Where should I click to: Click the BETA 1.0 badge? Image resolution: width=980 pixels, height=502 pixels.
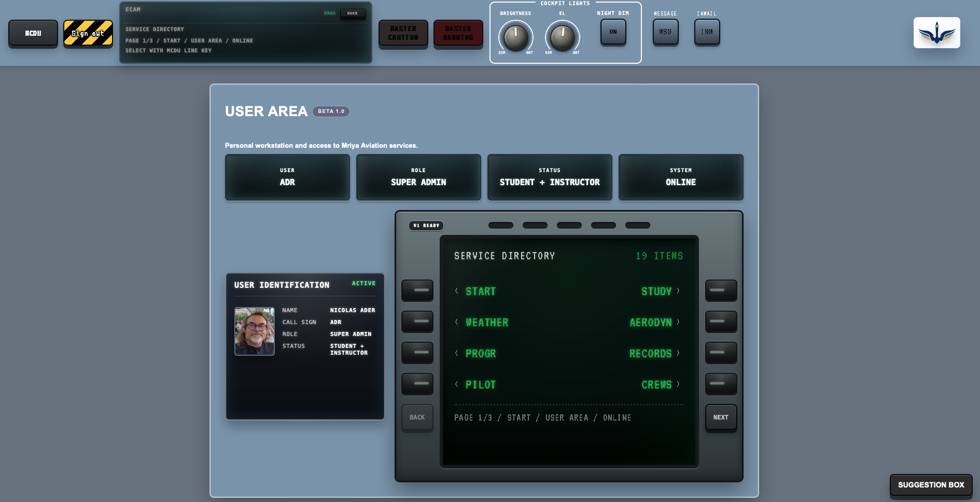click(x=331, y=111)
